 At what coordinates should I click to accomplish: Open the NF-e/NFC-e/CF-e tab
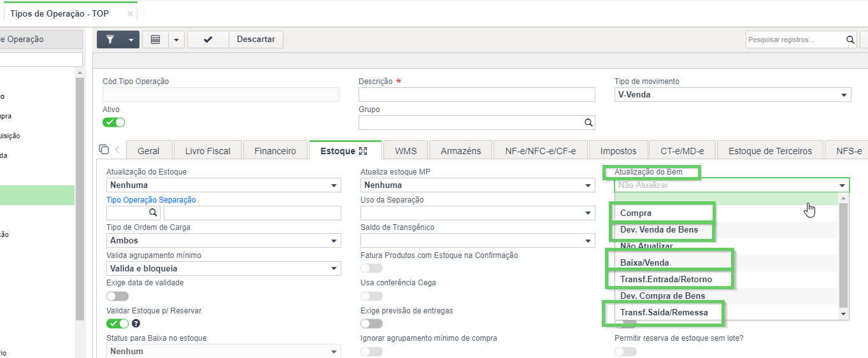pos(541,151)
